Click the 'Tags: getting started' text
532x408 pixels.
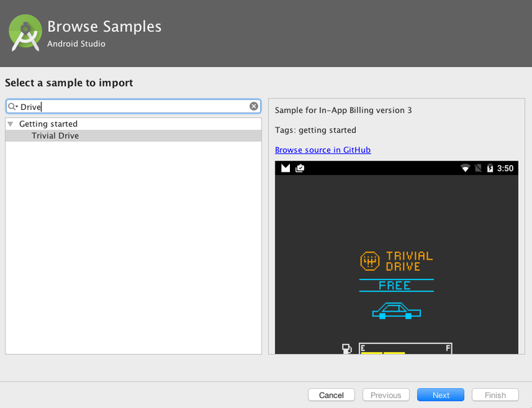315,130
